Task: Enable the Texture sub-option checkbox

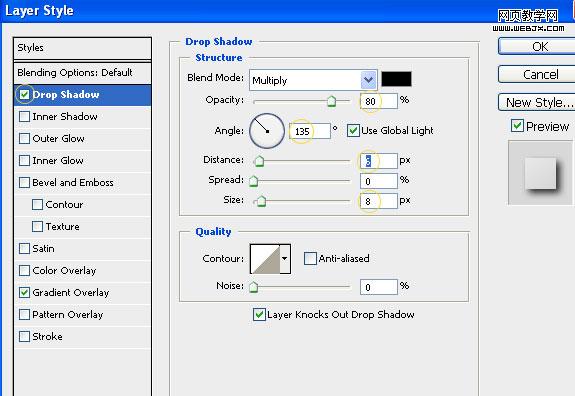Action: 37,227
